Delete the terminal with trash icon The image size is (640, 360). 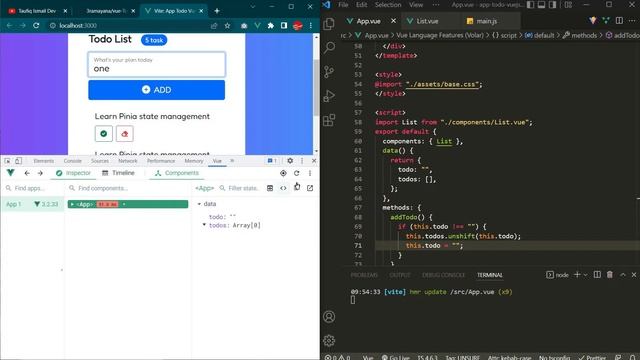coord(610,275)
